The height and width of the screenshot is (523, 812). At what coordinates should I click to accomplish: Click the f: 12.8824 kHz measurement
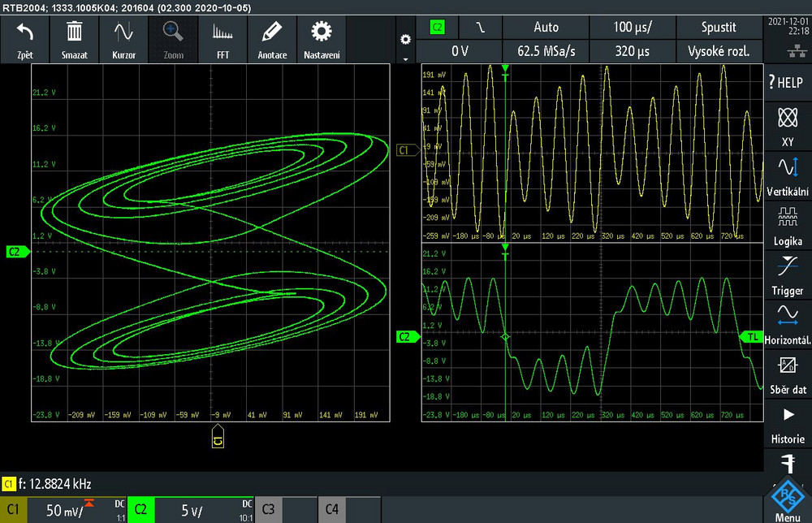(55, 484)
